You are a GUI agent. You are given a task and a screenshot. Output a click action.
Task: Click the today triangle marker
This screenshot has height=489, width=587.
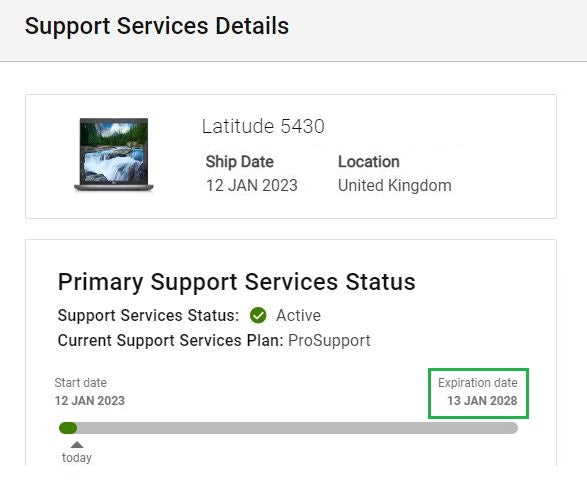point(77,444)
